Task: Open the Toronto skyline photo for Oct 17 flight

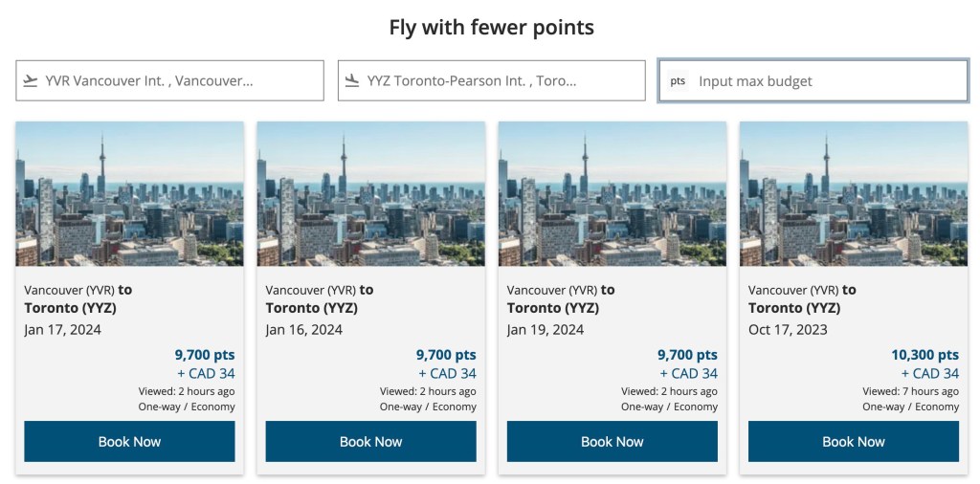Action: [853, 193]
